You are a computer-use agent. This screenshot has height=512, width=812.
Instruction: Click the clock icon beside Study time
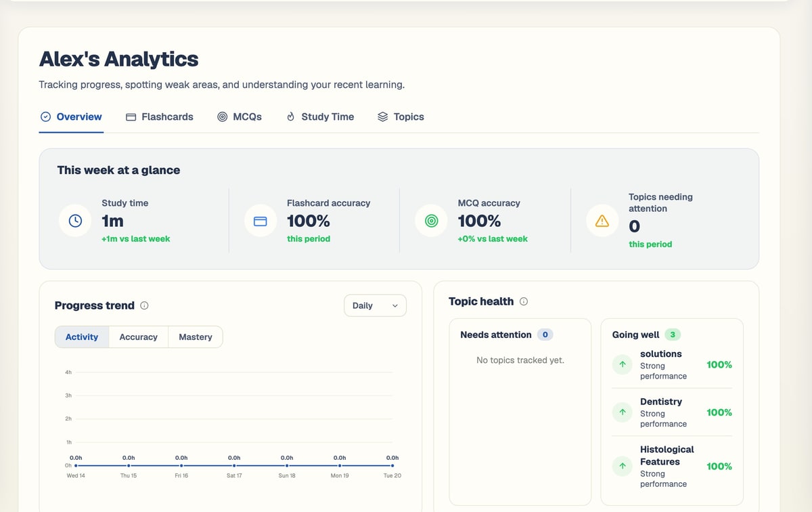tap(75, 221)
